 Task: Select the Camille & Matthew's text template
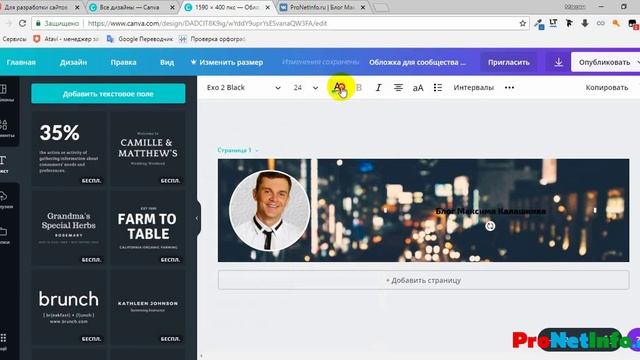[x=147, y=149]
